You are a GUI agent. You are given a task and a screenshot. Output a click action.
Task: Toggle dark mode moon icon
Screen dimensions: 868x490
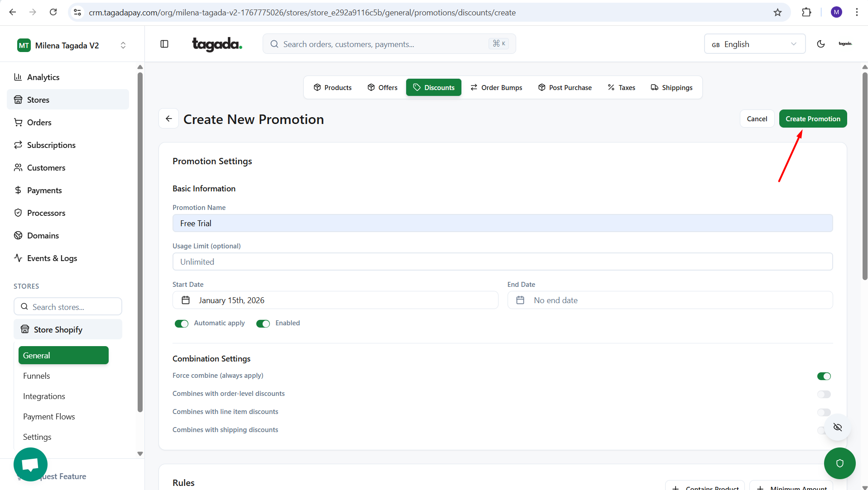tap(820, 44)
